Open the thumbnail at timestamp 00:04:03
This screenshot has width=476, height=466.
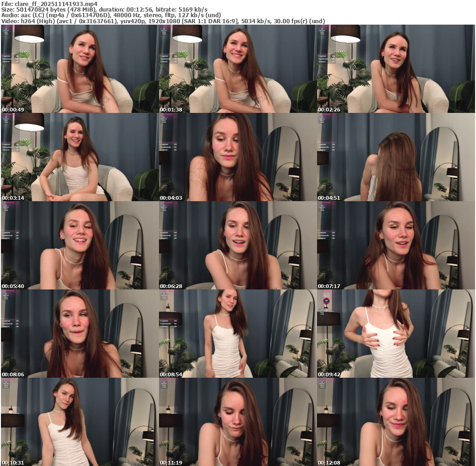coord(238,157)
